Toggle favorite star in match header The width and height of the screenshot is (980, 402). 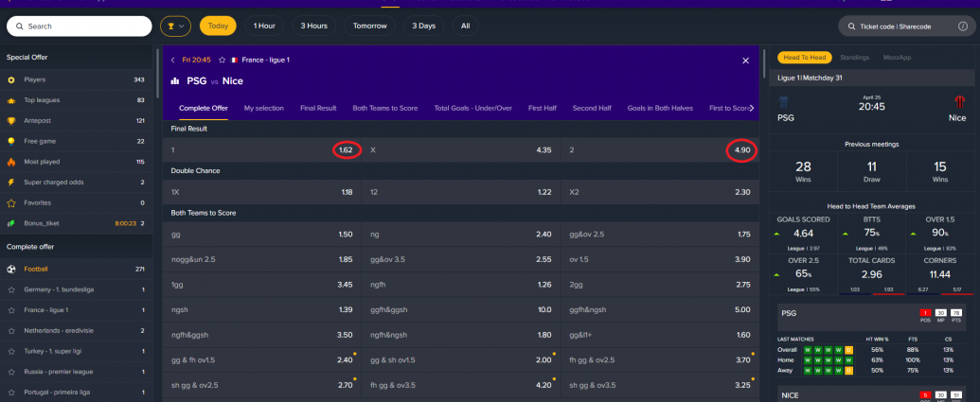[x=222, y=61]
